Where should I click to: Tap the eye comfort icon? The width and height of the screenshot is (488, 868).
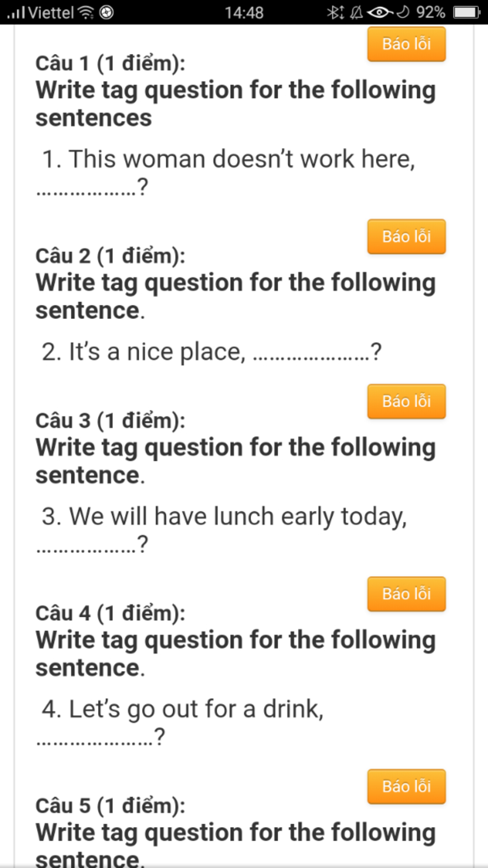379,12
